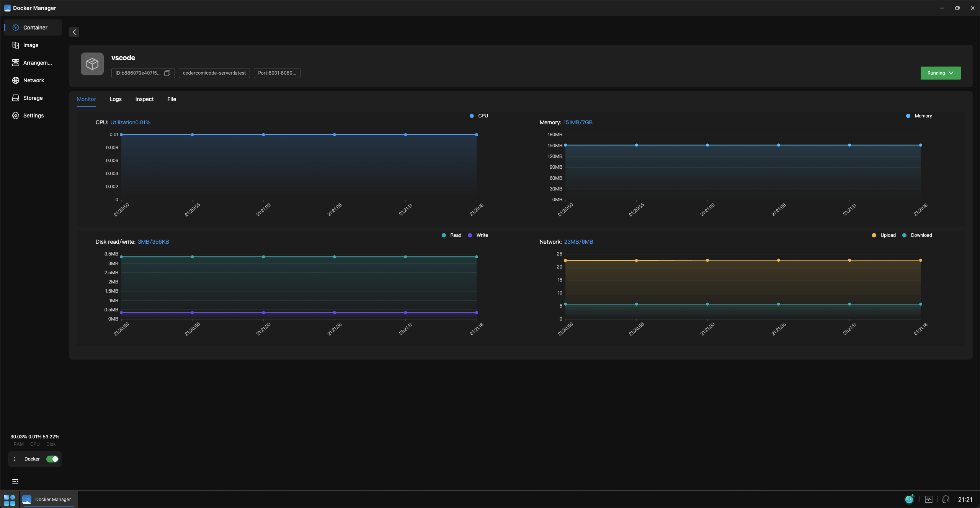Click the Container sidebar icon
Screen dimensions: 980x508
[x=16, y=28]
